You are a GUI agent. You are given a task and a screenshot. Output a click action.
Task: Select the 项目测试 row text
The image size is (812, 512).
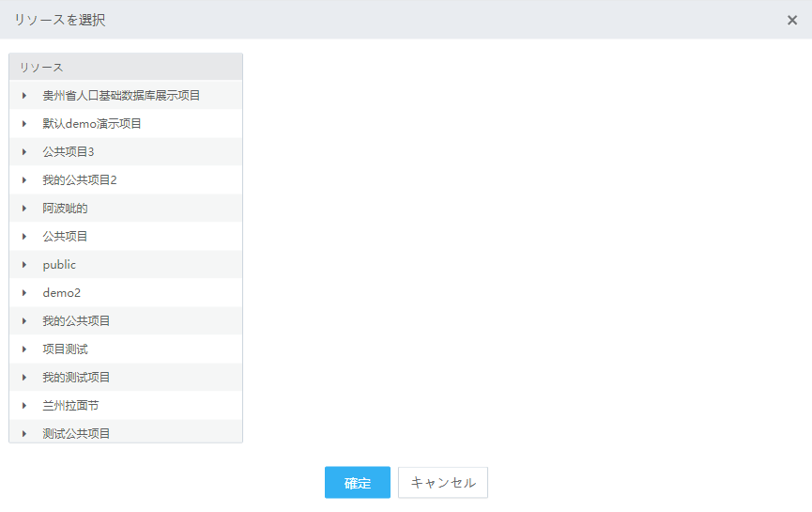pyautogui.click(x=66, y=349)
